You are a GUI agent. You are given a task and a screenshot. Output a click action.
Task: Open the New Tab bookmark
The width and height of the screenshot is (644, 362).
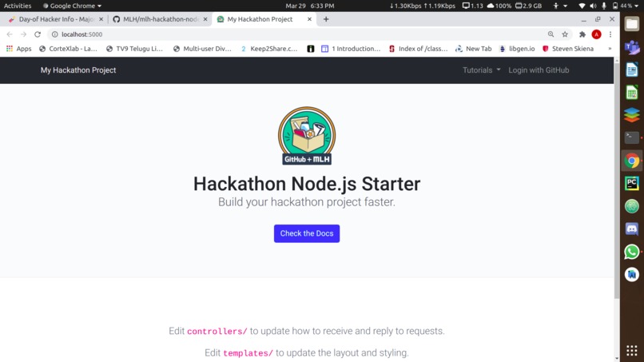[x=474, y=49]
